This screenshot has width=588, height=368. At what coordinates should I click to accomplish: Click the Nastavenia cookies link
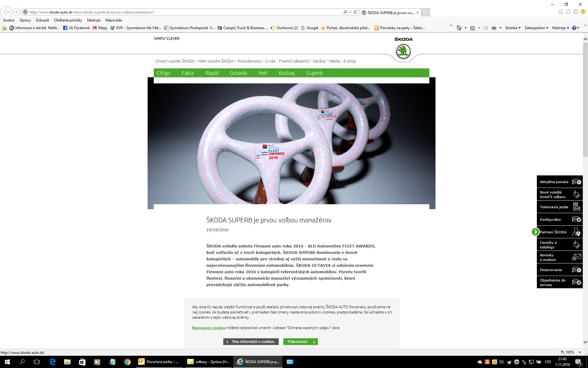(x=209, y=328)
